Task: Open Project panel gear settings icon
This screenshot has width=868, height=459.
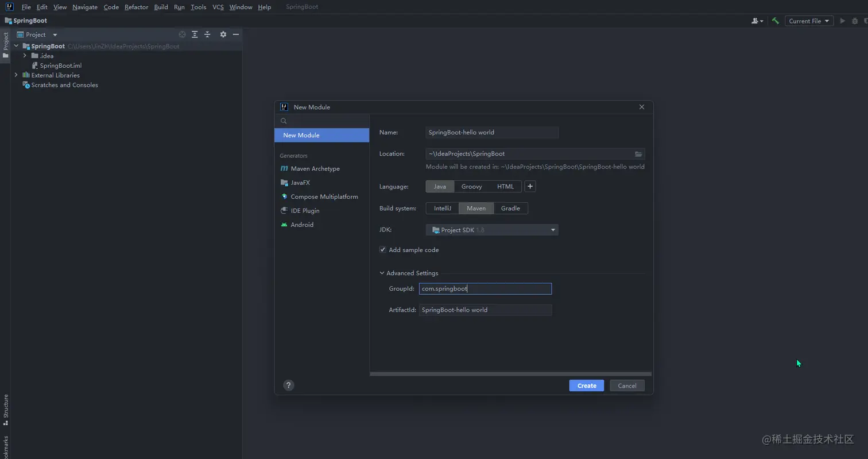Action: point(223,34)
